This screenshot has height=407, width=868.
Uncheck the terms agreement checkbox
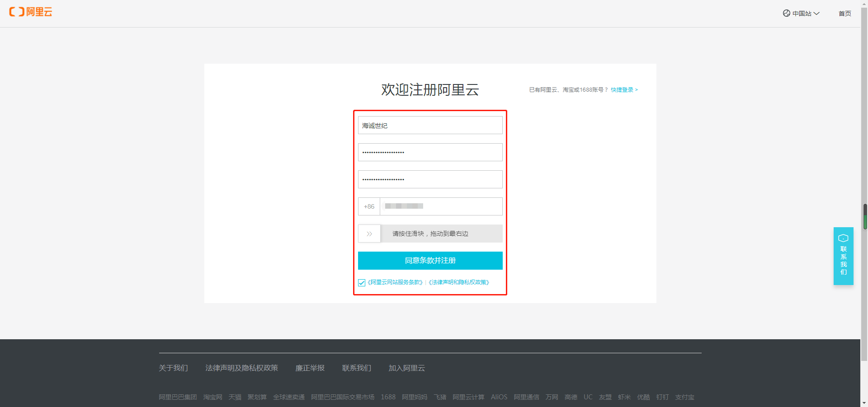pyautogui.click(x=362, y=283)
